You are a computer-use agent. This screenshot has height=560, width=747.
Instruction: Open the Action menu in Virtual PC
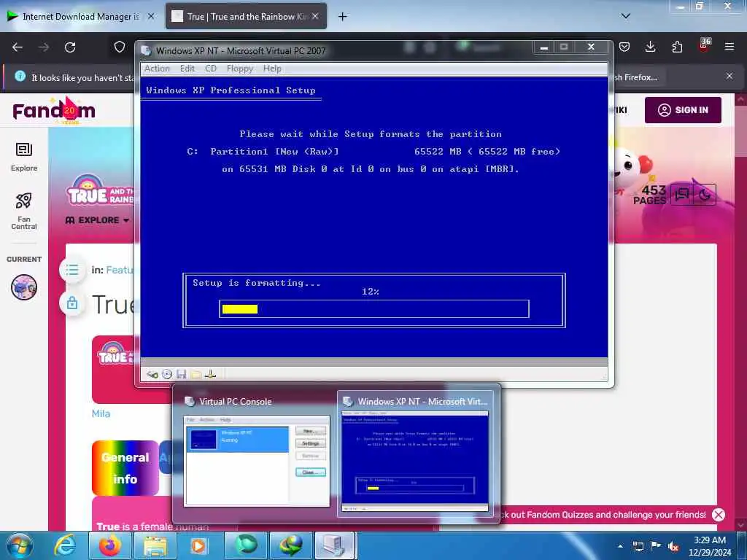coord(157,69)
